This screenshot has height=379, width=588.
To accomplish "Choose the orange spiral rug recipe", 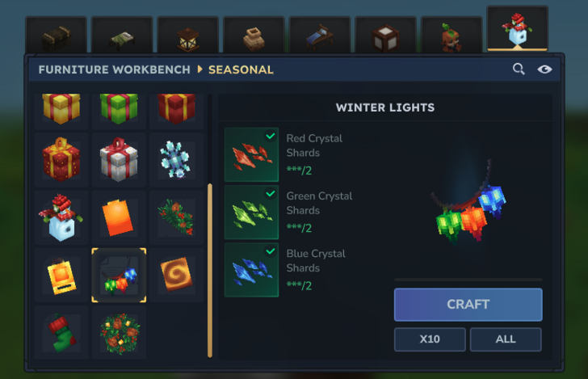I will point(176,275).
